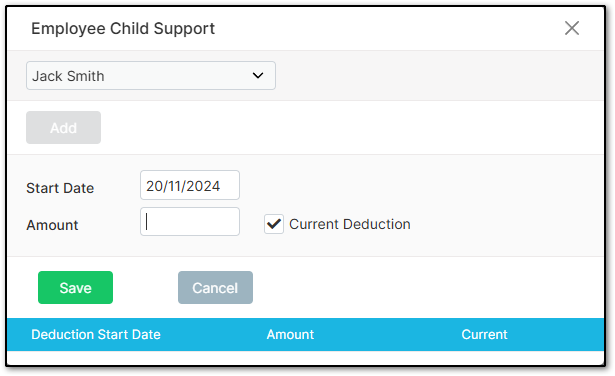Sort by Deduction Start Date column header

96,334
